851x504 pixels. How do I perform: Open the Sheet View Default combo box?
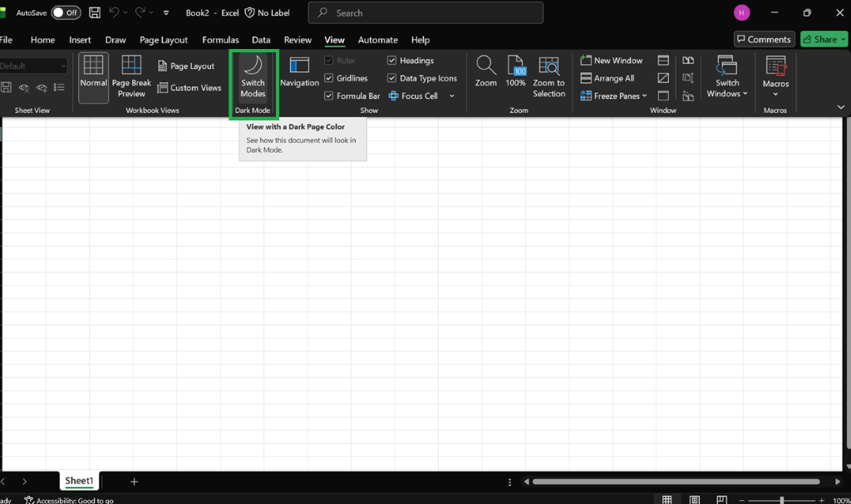pos(33,66)
